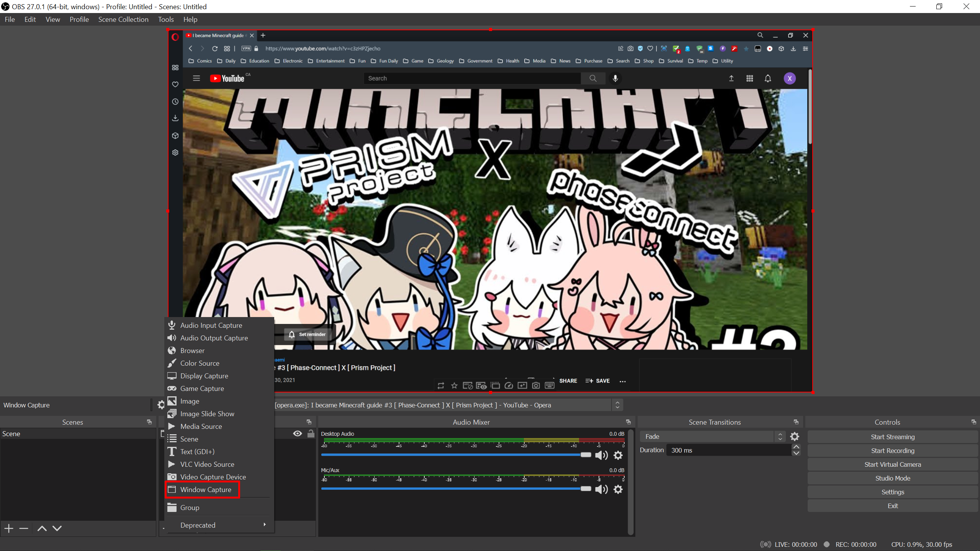Screen dimensions: 980x551
Task: Open the Scene Collection menu
Action: 123,19
